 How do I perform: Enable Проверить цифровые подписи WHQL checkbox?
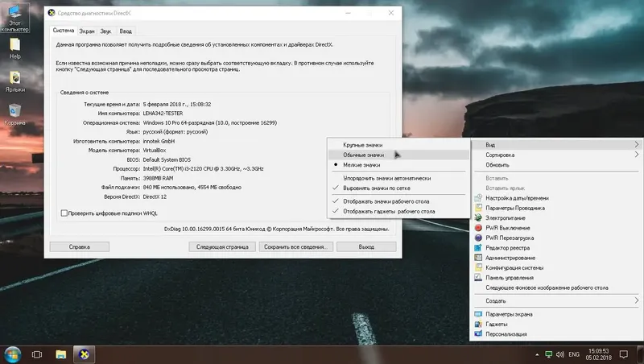point(64,213)
